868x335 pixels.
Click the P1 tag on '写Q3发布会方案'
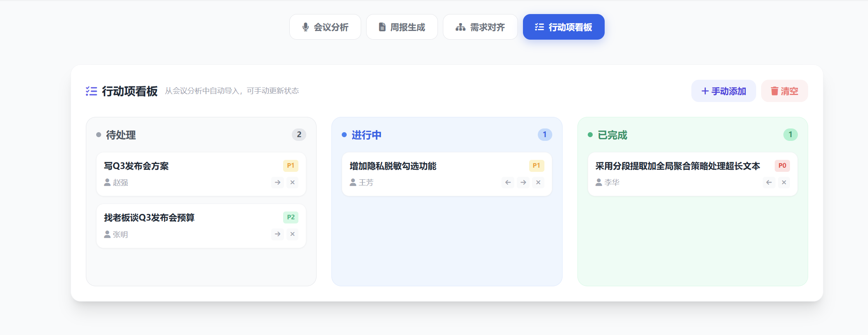pyautogui.click(x=291, y=166)
